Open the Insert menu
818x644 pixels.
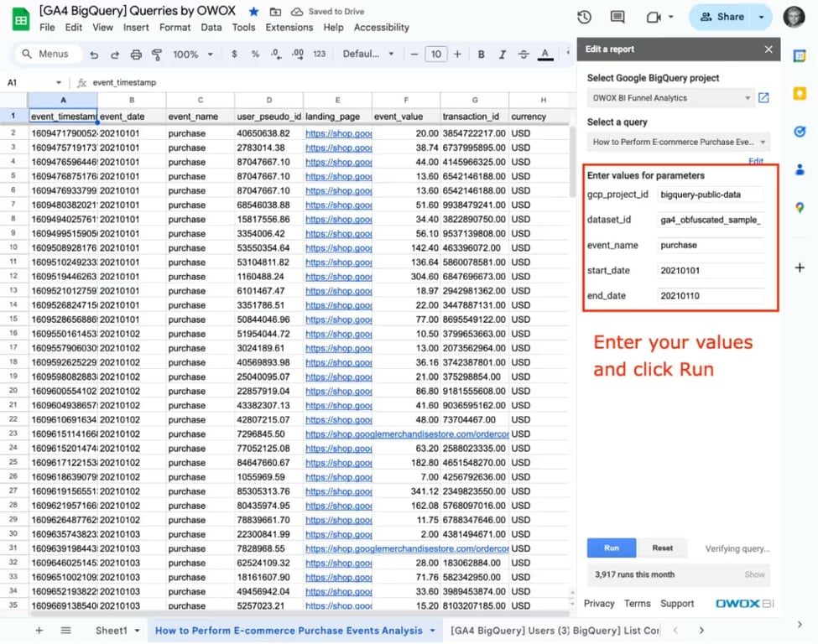click(136, 28)
